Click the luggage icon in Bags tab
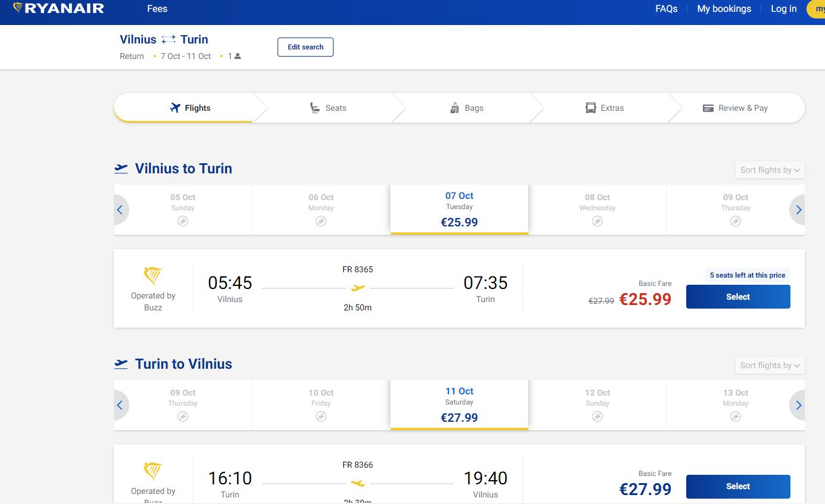825x504 pixels. pos(454,108)
